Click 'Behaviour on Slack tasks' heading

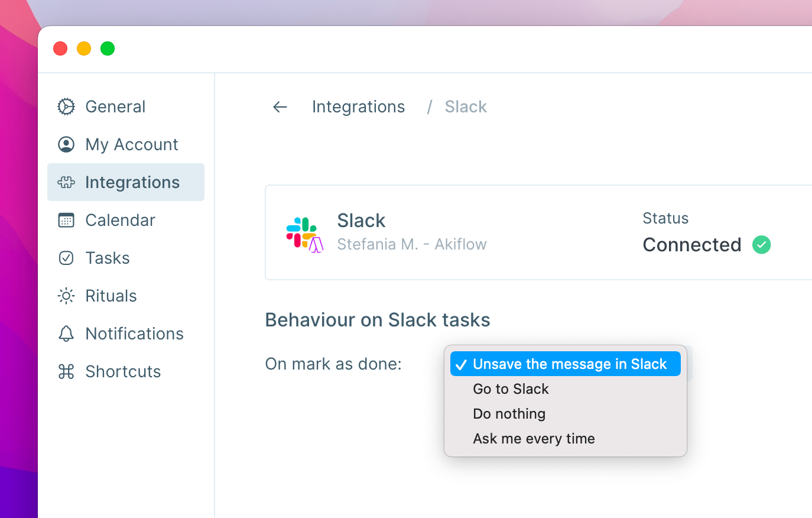tap(377, 320)
